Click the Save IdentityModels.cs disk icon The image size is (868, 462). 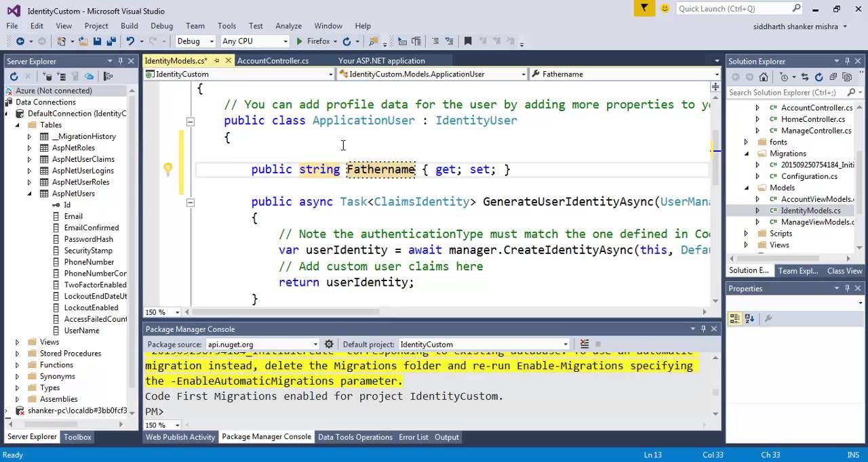[97, 41]
